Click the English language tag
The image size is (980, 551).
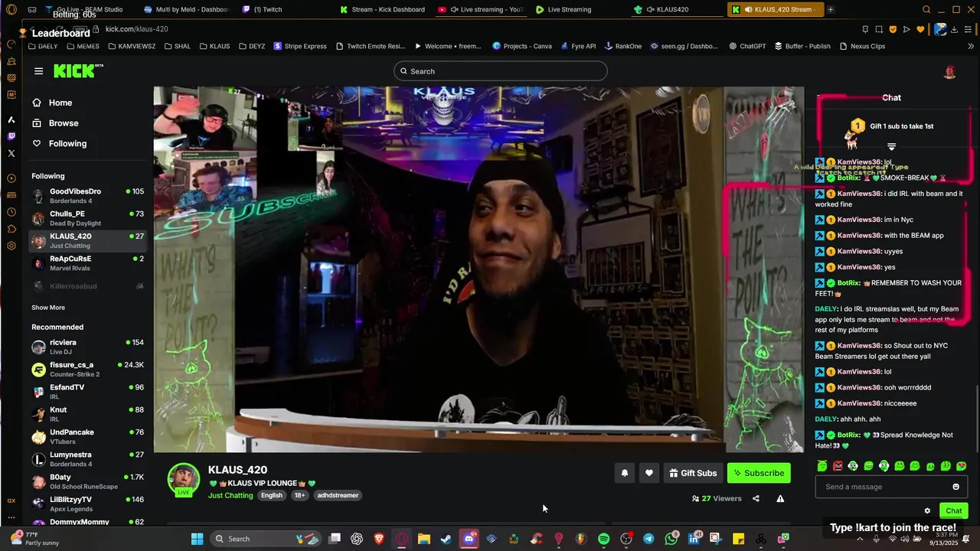tap(271, 495)
